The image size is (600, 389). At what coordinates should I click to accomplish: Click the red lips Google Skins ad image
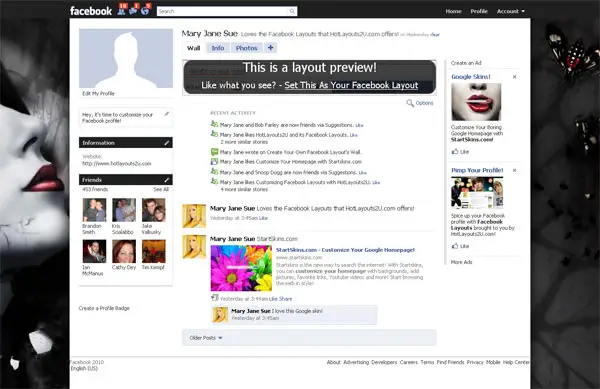[476, 102]
